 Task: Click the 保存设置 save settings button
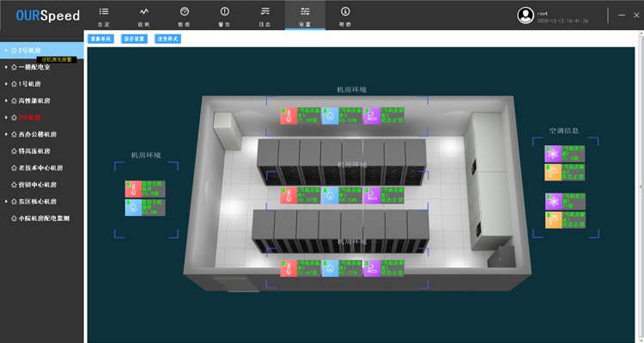[x=134, y=39]
